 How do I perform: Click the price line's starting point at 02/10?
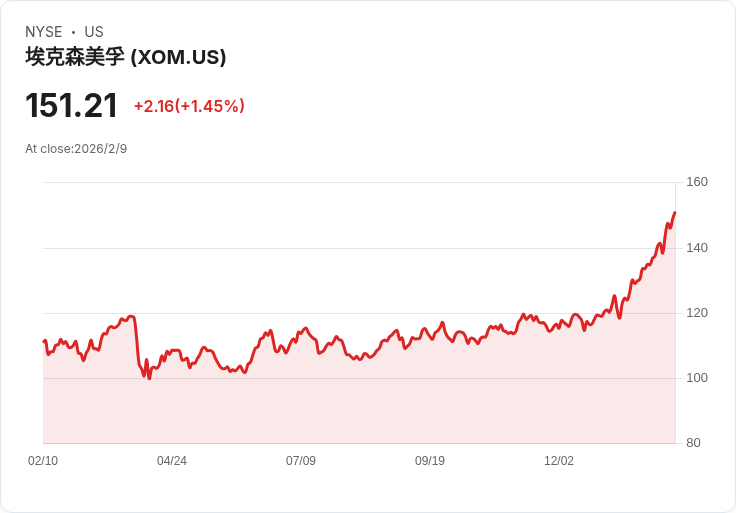[x=44, y=341]
